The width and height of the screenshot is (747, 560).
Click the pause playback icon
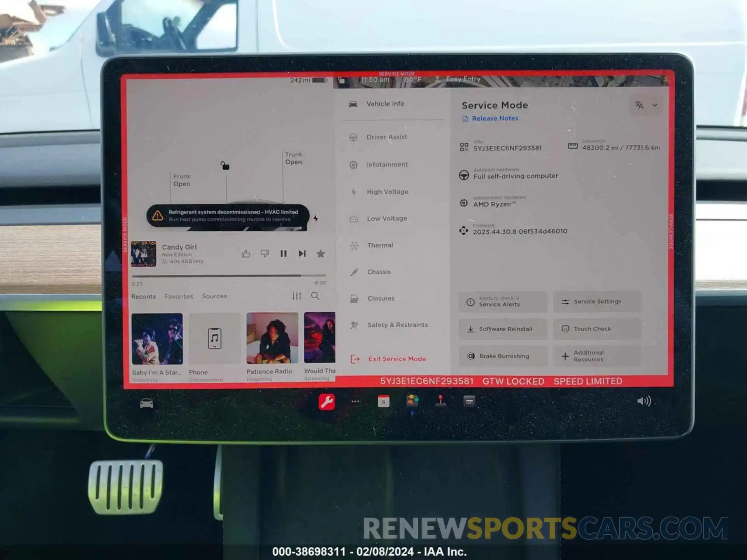click(282, 254)
